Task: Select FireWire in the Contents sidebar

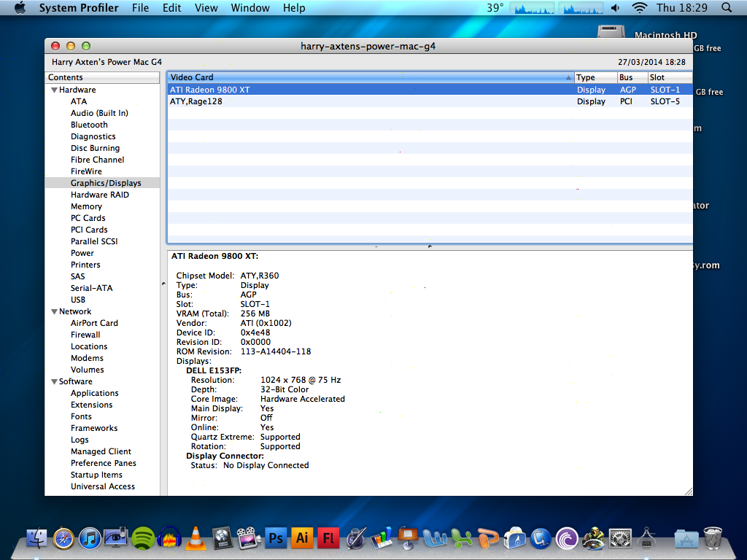Action: pos(86,171)
